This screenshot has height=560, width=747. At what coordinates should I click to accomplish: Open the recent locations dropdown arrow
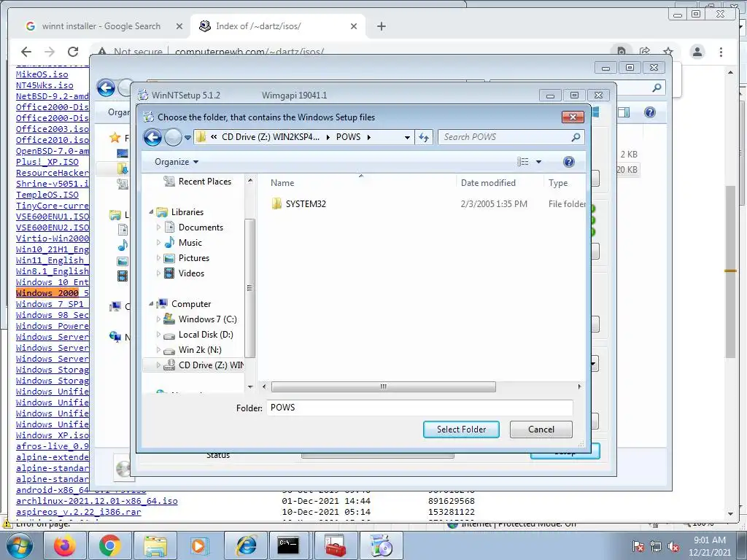tap(187, 138)
